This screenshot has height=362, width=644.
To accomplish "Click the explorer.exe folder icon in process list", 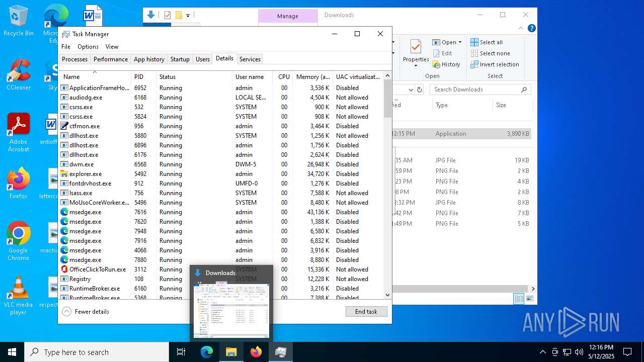I will [64, 174].
